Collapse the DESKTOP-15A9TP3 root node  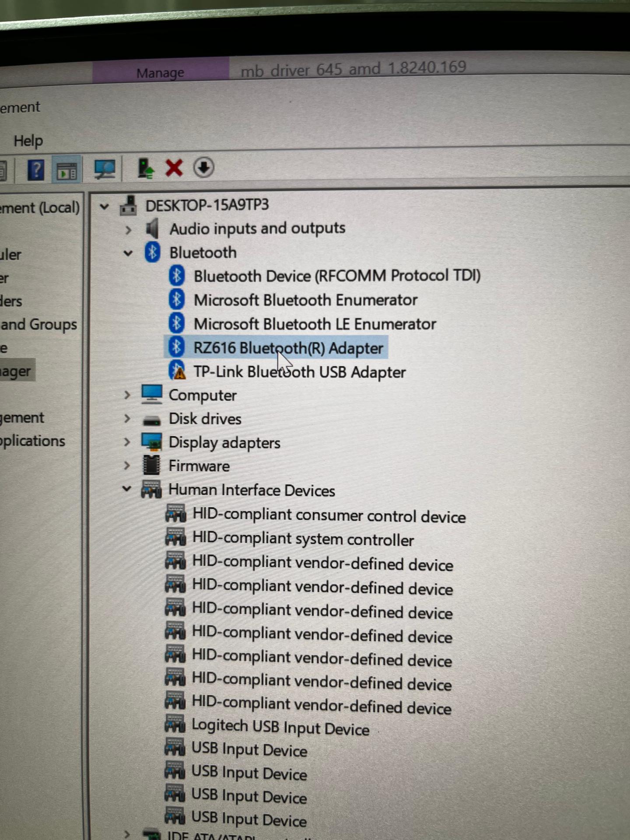(104, 206)
